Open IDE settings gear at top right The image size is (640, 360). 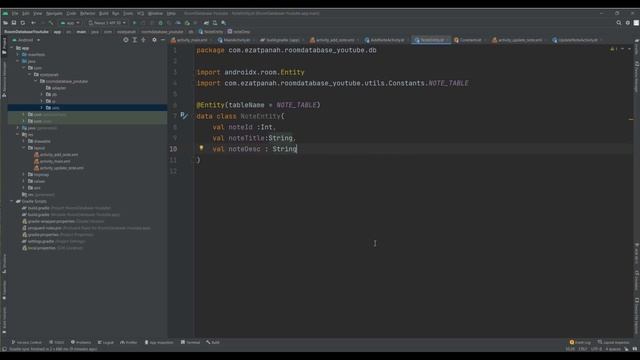click(628, 23)
